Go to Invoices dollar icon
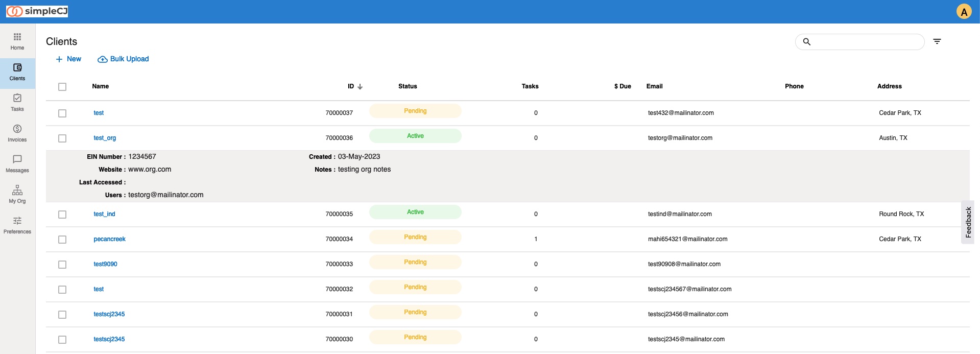The width and height of the screenshot is (980, 354). [17, 129]
